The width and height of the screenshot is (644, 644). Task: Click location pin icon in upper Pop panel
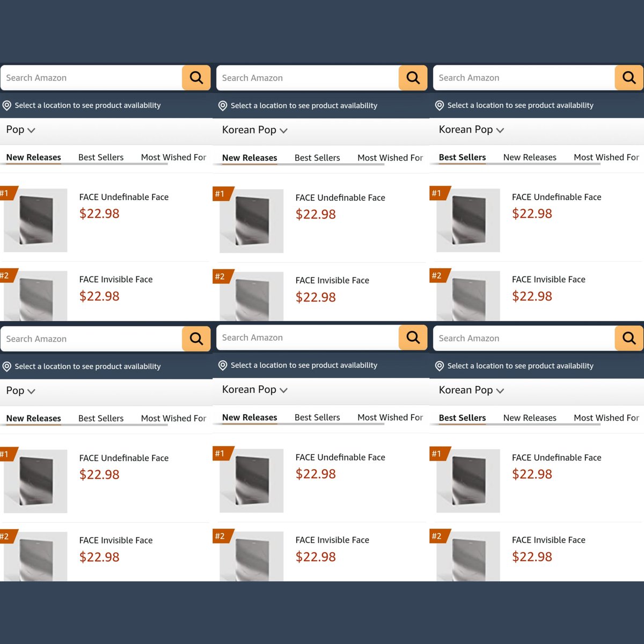click(x=7, y=106)
